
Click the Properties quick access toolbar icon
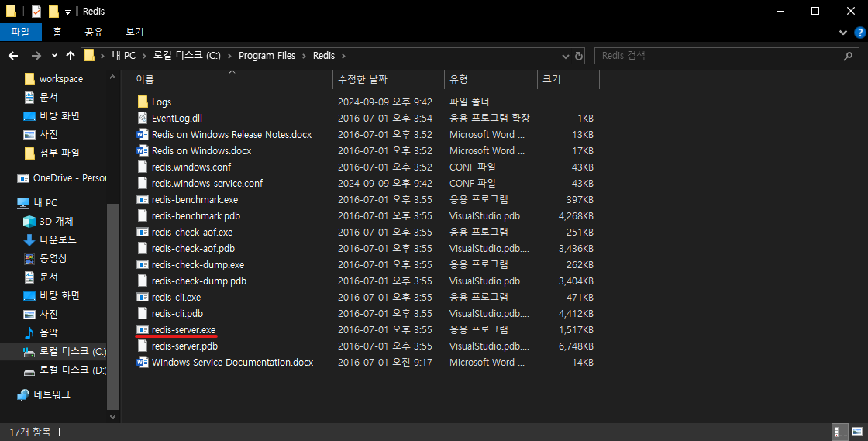click(36, 11)
